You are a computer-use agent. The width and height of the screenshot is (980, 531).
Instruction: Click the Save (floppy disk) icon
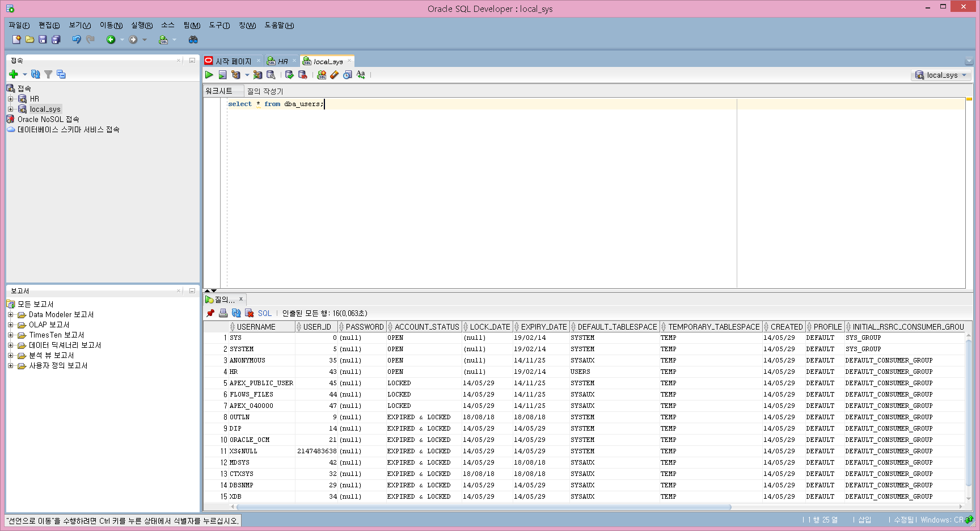[x=43, y=40]
